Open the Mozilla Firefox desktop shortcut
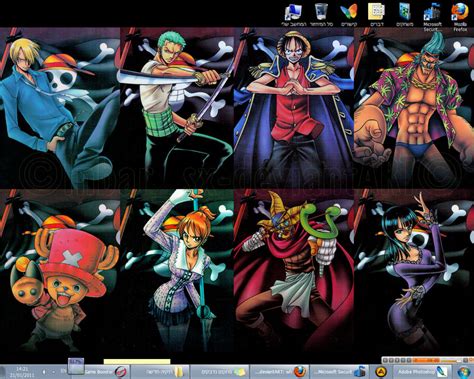 460,17
